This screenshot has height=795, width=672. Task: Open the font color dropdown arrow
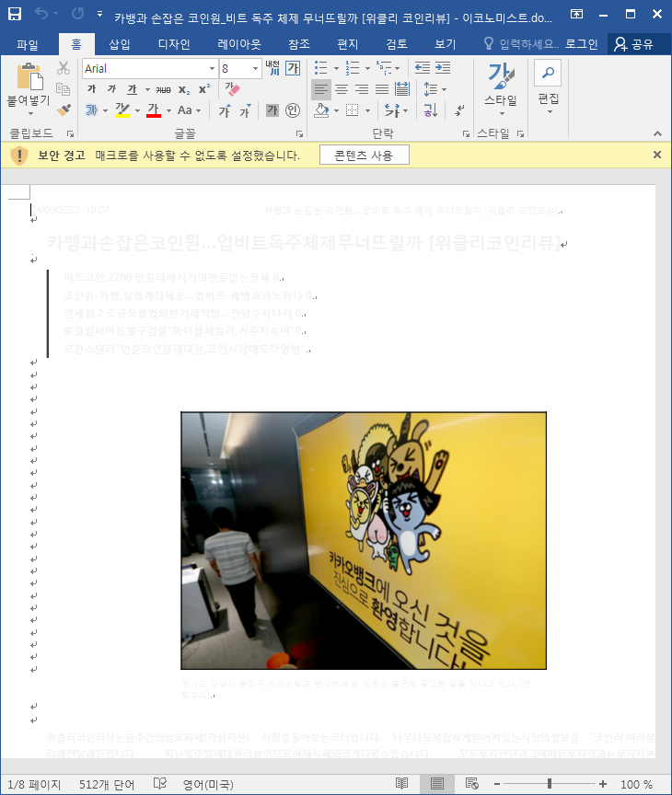(x=168, y=110)
